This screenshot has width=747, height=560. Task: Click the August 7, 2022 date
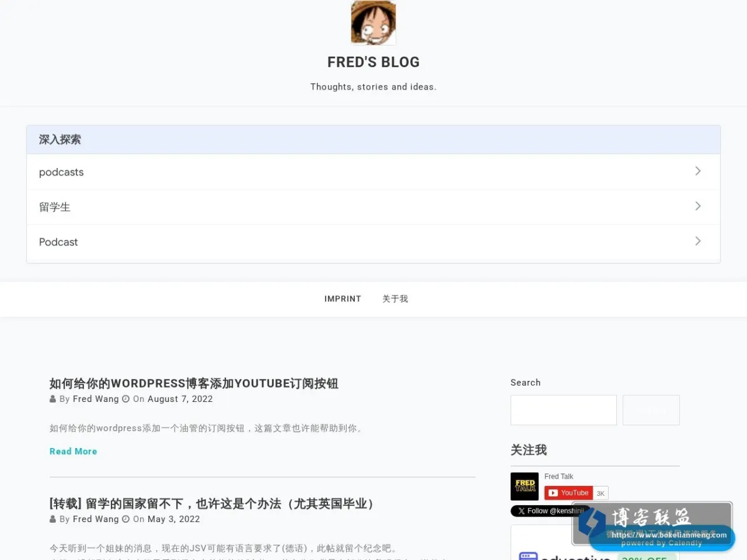181,399
